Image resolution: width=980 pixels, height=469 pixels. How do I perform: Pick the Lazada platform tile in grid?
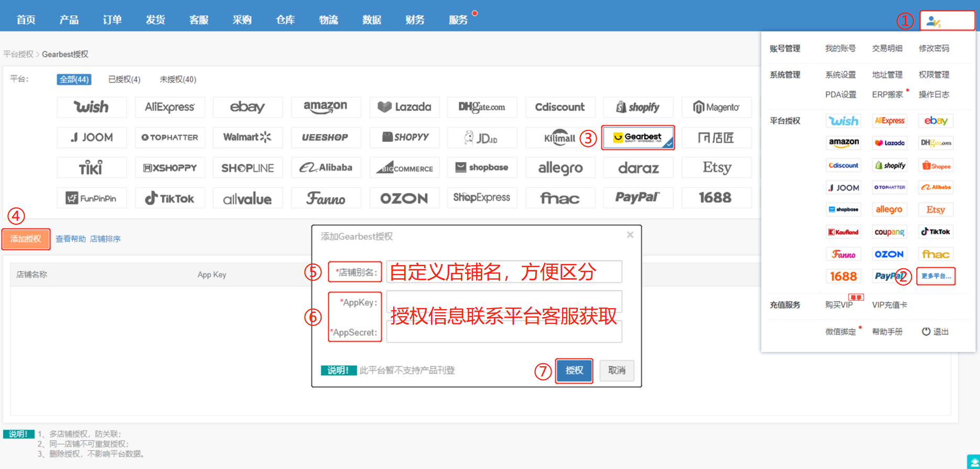pos(404,107)
